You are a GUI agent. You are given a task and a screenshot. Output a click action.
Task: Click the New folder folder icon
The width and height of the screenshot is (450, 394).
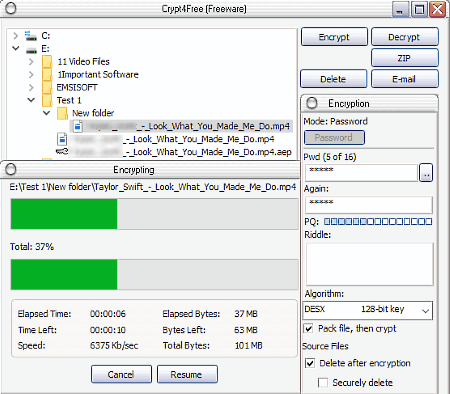(x=62, y=113)
